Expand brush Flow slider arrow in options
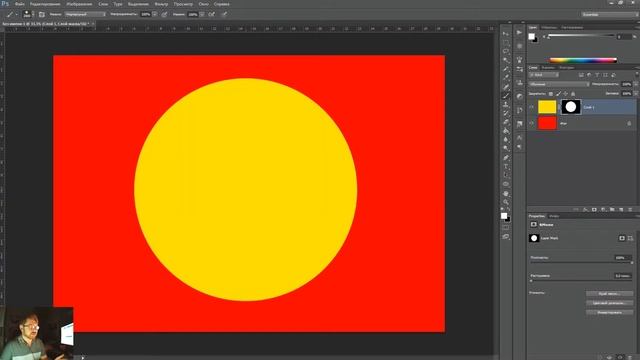640x360 pixels. pos(202,14)
